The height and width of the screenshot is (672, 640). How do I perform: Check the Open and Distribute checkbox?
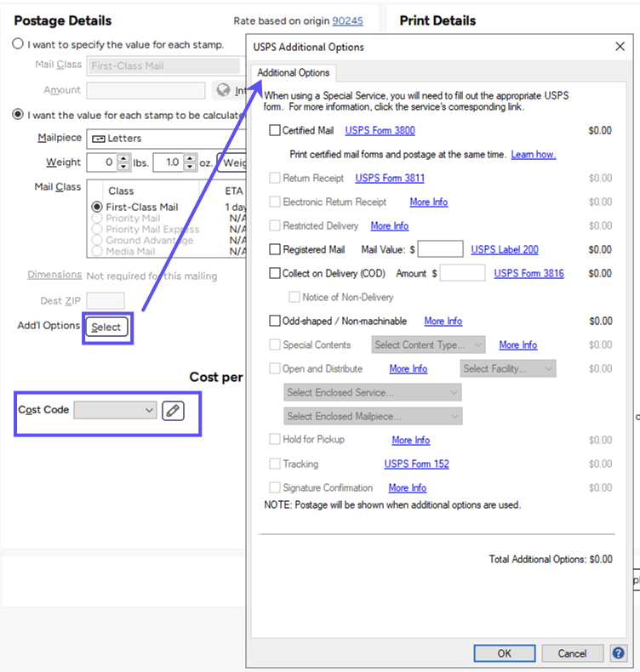pyautogui.click(x=275, y=368)
